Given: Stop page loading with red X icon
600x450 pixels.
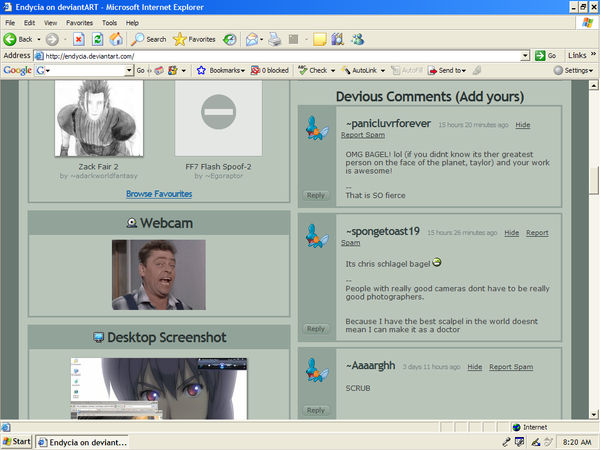Looking at the screenshot, I should click(x=78, y=39).
